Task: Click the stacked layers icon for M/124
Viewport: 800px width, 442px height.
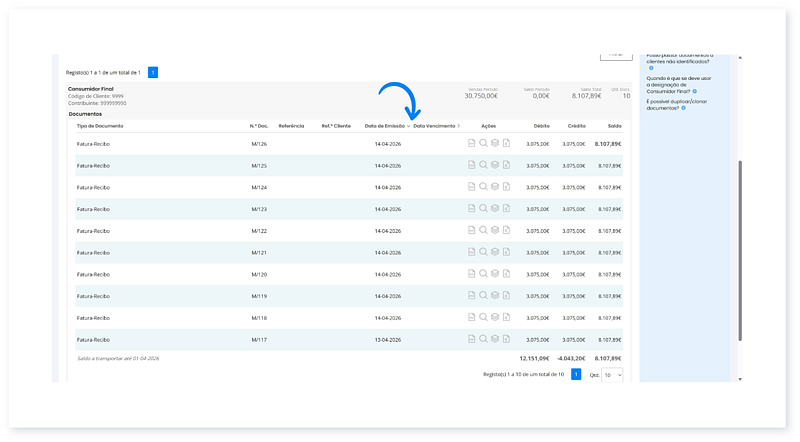Action: pos(495,187)
